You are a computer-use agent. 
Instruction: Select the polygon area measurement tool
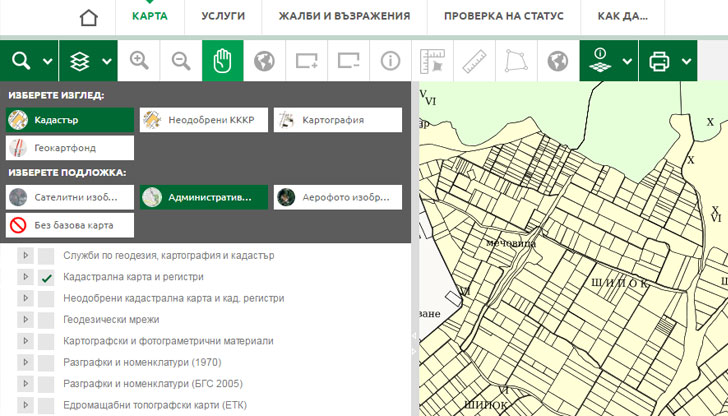tap(516, 62)
